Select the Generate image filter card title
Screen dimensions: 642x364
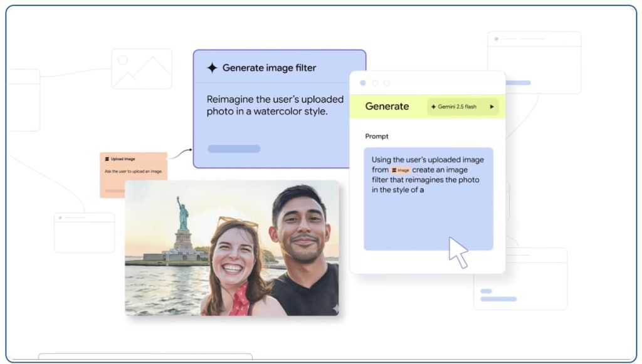tap(269, 68)
